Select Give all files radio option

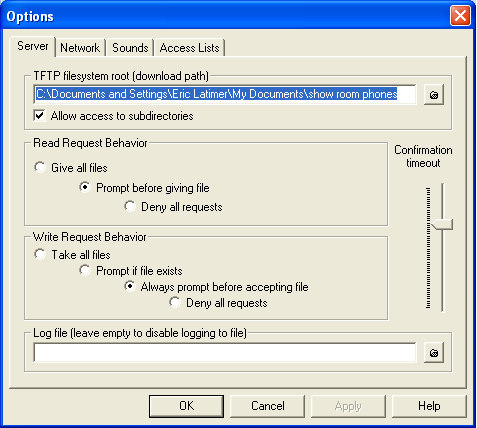(40, 167)
